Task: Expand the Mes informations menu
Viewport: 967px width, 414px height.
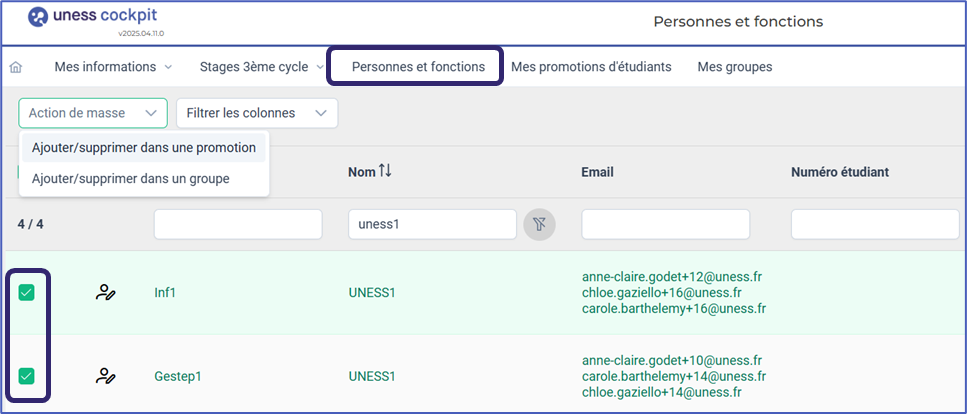Action: tap(113, 67)
